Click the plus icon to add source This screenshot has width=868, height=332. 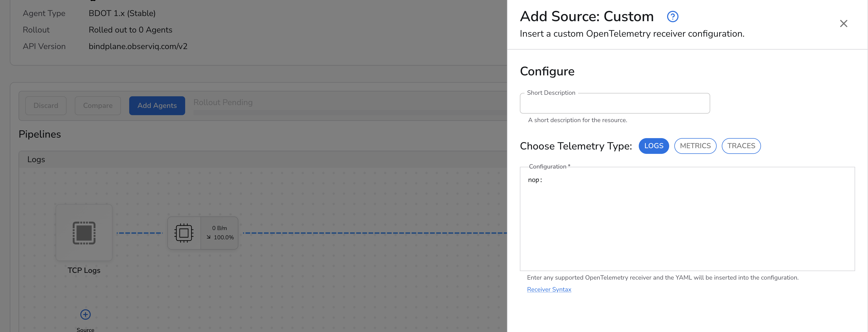tap(85, 314)
